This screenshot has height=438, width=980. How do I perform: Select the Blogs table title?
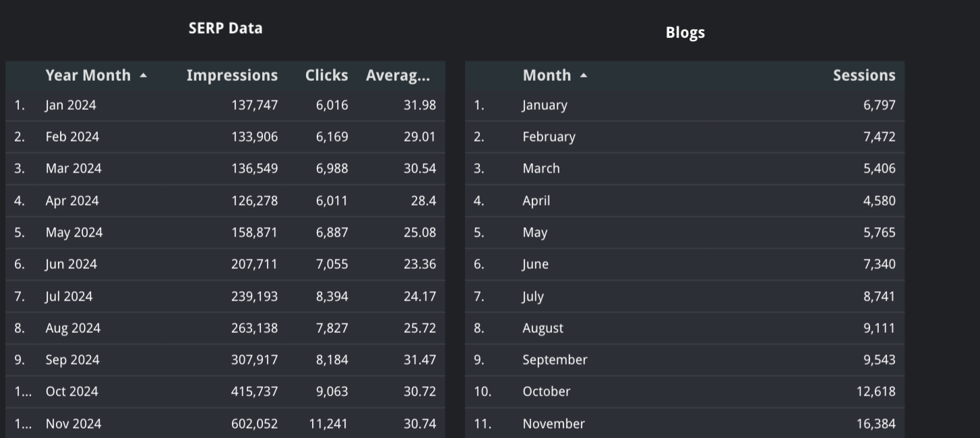coord(685,32)
